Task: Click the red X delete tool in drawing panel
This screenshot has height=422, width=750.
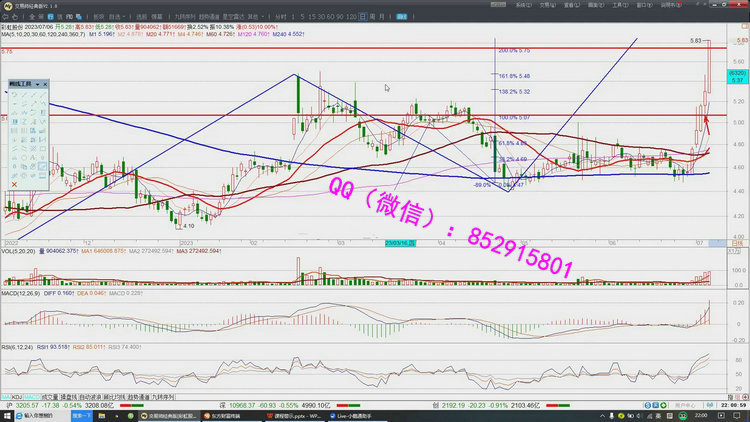Action: pyautogui.click(x=14, y=184)
